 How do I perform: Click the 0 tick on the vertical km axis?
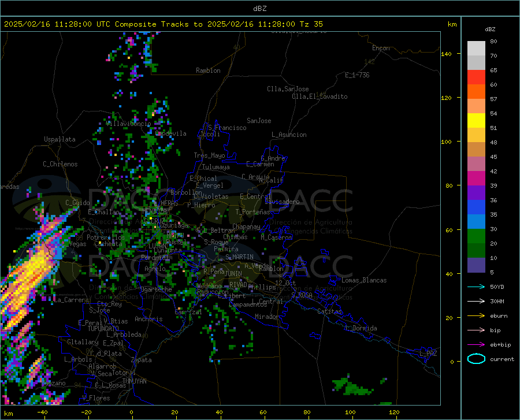tap(452, 362)
